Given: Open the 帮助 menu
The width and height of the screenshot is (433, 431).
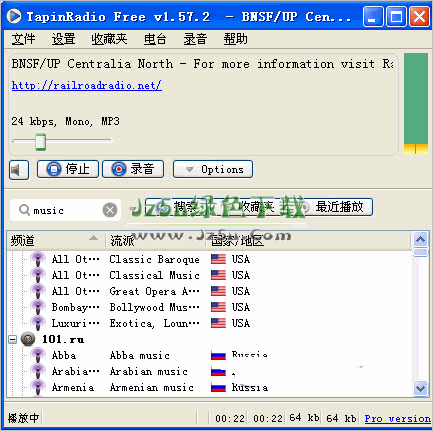Looking at the screenshot, I should 235,39.
